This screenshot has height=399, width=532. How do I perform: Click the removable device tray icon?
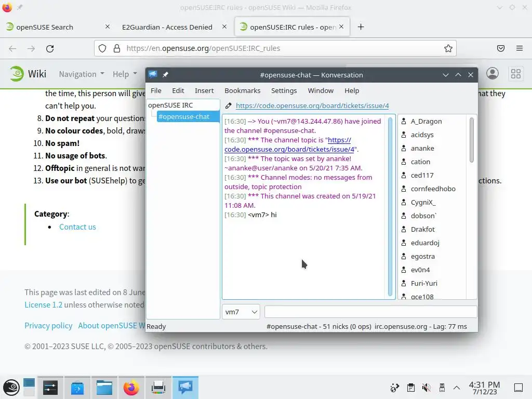click(442, 388)
